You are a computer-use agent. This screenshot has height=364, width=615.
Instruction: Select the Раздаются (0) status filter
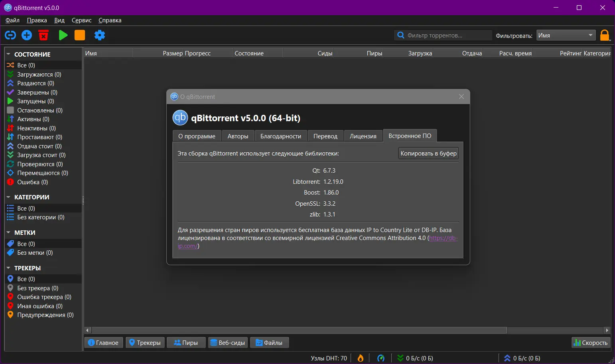point(43,83)
